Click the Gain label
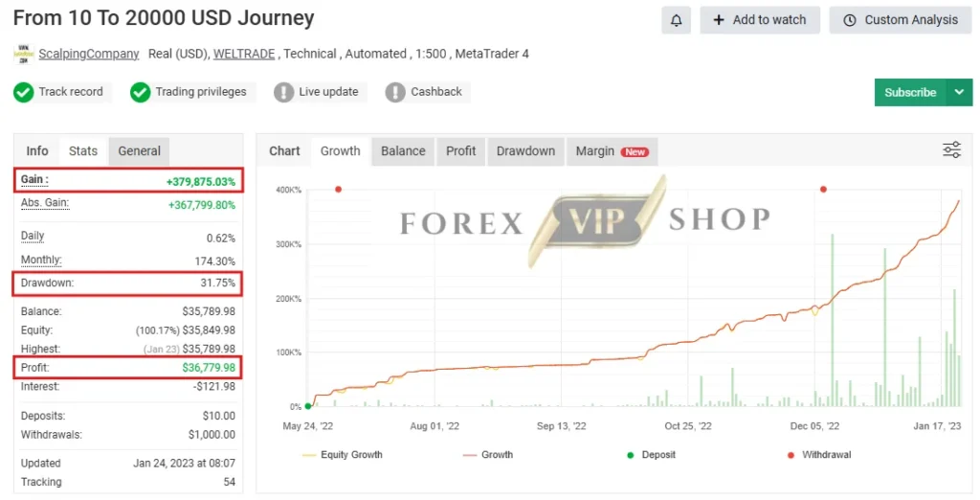The height and width of the screenshot is (500, 980). click(x=34, y=180)
